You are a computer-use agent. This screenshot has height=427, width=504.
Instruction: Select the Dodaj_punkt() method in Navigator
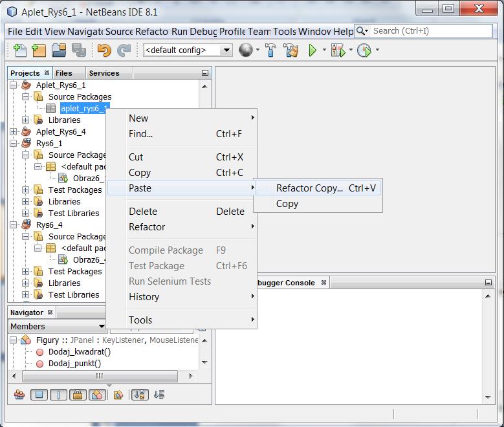[x=74, y=364]
